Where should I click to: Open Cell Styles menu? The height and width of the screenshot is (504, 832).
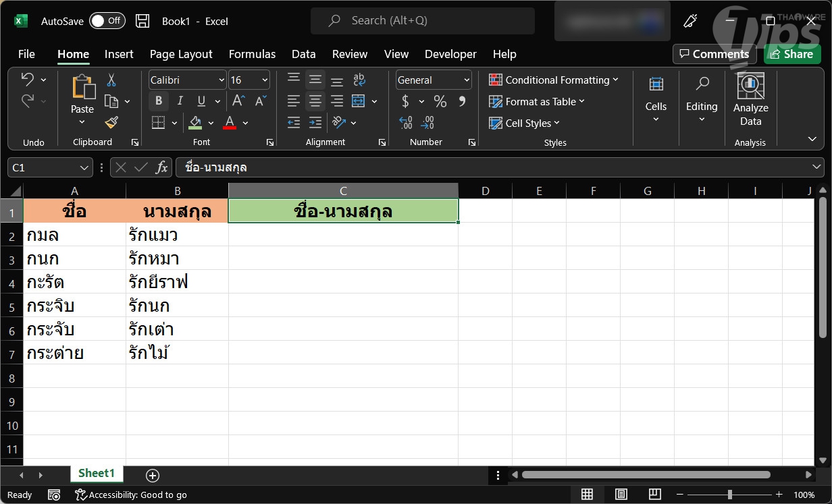[525, 123]
